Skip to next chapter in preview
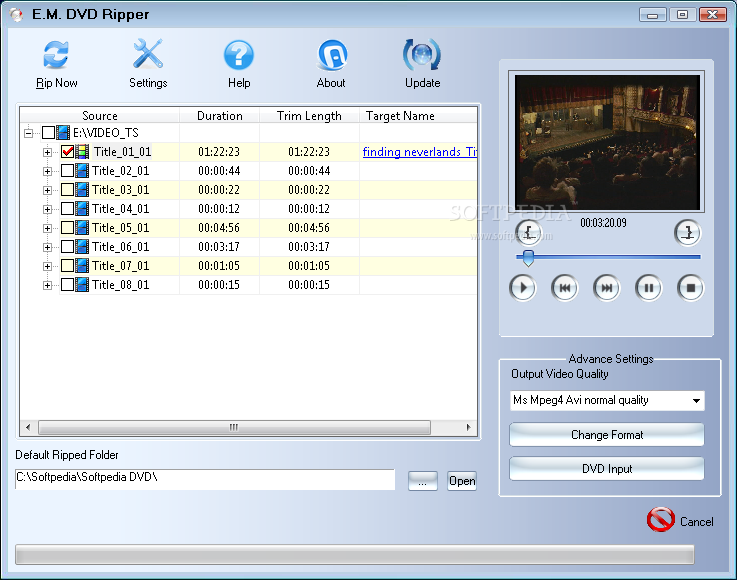Screen dimensions: 737x580 pos(606,288)
